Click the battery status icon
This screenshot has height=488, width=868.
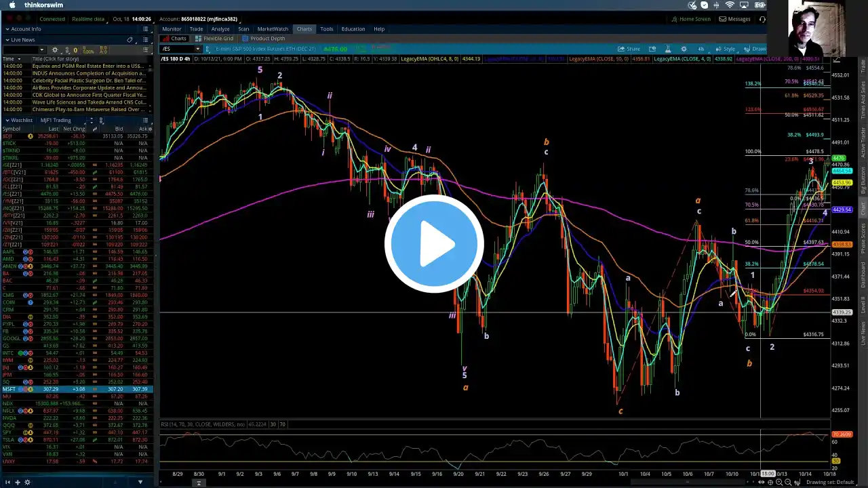click(761, 5)
